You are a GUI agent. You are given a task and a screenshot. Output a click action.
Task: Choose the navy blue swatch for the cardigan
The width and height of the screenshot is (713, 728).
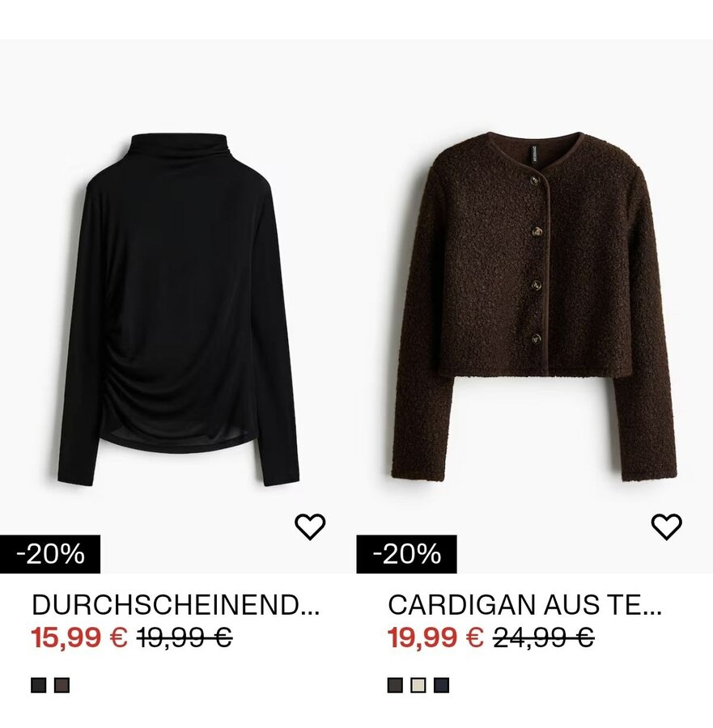tap(442, 685)
